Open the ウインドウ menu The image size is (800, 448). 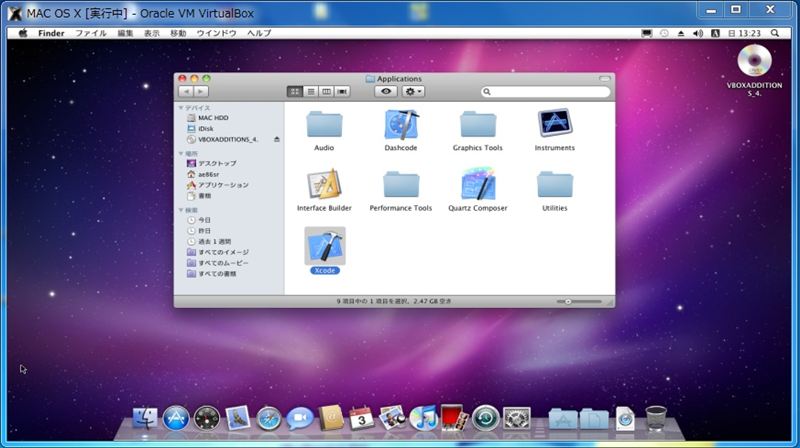click(216, 33)
